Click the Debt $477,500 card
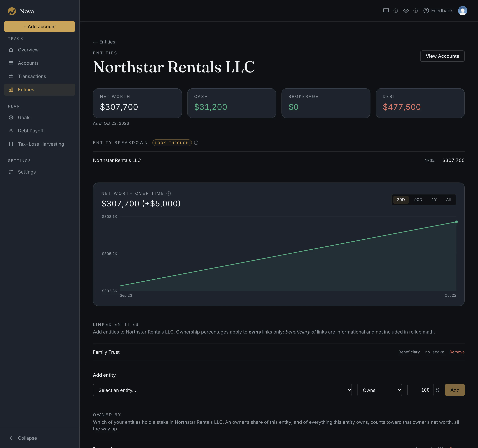The height and width of the screenshot is (448, 478). click(420, 103)
